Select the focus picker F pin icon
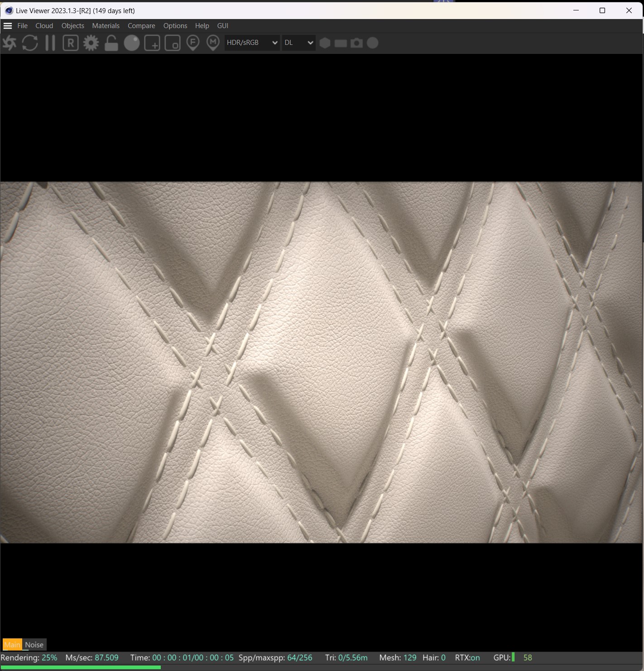This screenshot has width=644, height=671. pyautogui.click(x=193, y=43)
